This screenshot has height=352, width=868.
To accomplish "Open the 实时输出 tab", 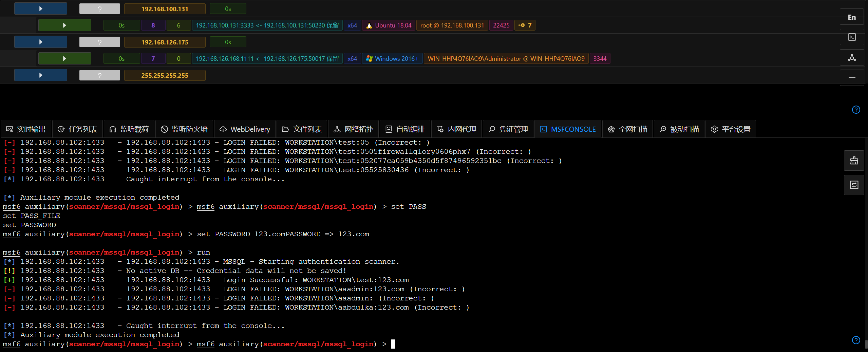I will (x=26, y=129).
